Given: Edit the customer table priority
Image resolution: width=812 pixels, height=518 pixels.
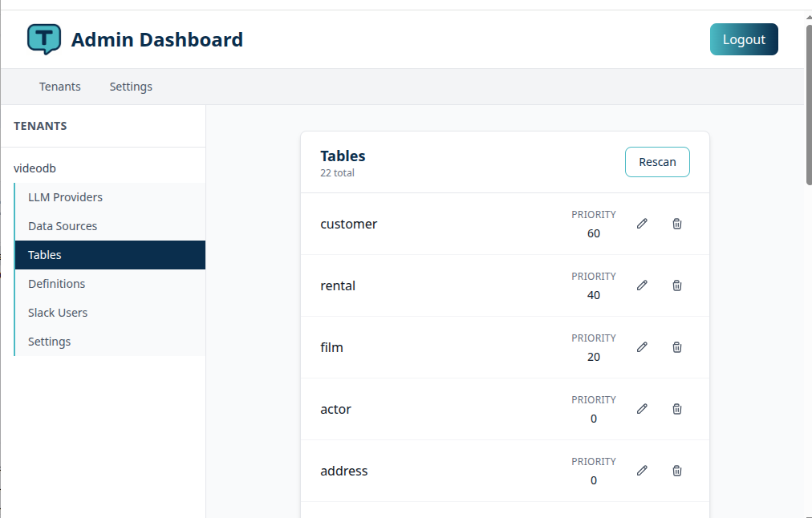Looking at the screenshot, I should point(642,223).
